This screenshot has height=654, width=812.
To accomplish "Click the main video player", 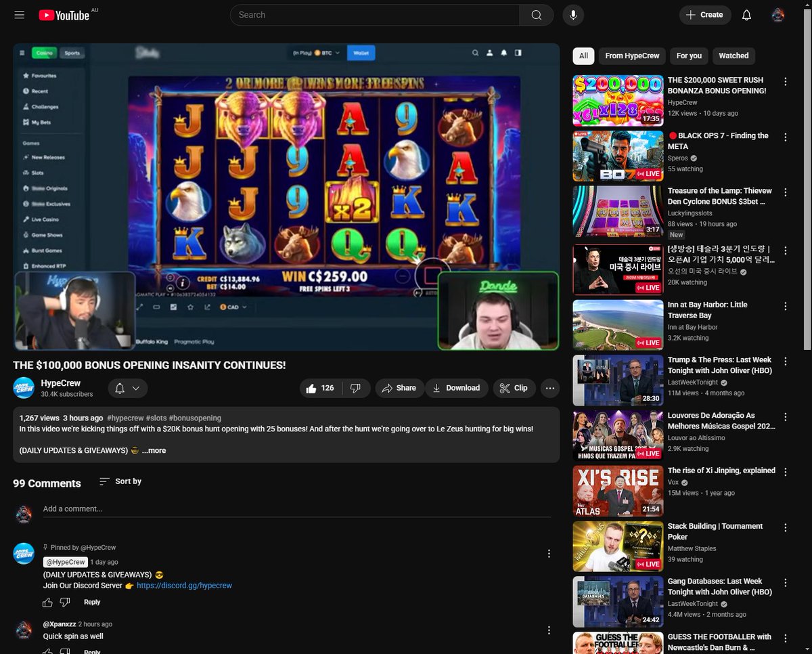I will pos(286,197).
